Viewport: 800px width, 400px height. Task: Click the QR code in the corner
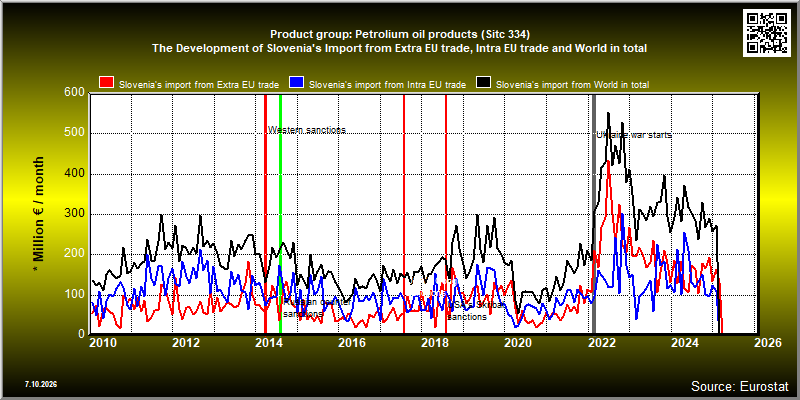[x=767, y=32]
